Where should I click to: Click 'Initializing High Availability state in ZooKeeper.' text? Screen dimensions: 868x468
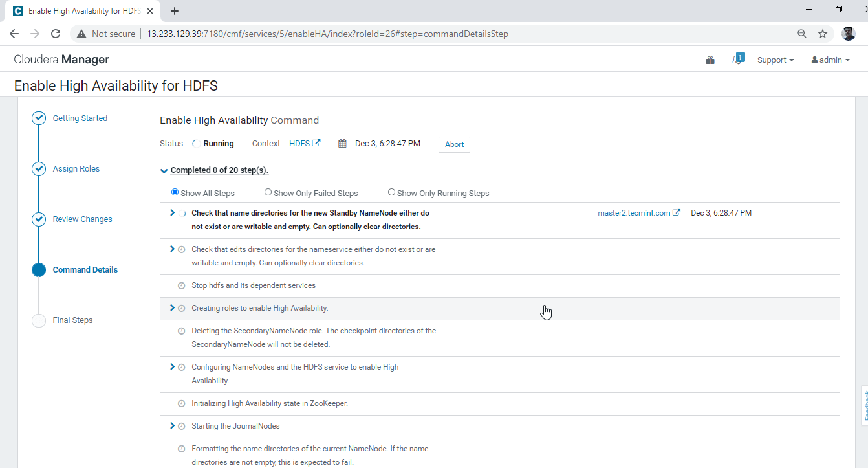click(270, 403)
